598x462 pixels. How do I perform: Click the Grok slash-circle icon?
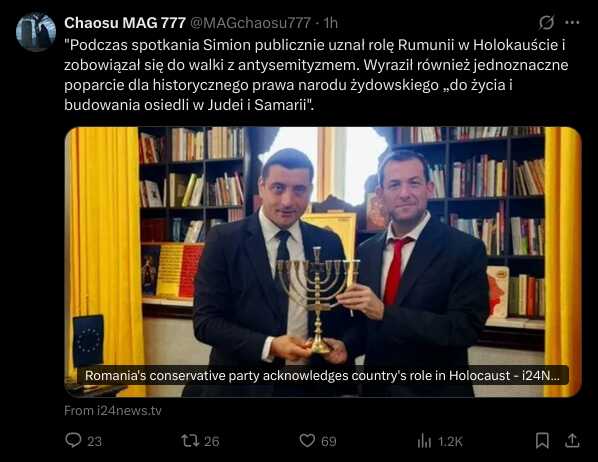546,23
